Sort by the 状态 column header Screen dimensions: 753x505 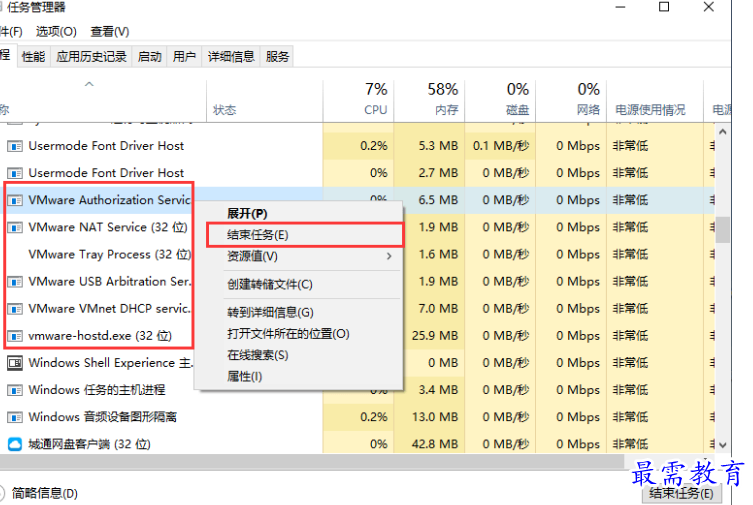point(265,100)
